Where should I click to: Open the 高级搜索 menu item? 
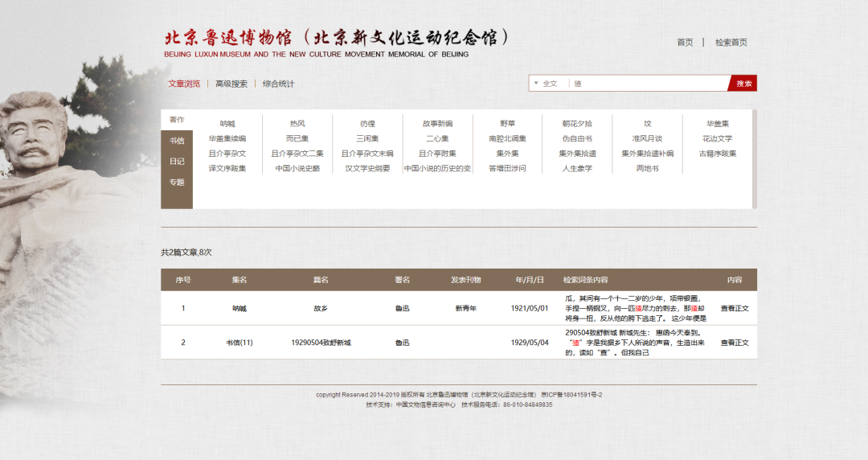(231, 84)
